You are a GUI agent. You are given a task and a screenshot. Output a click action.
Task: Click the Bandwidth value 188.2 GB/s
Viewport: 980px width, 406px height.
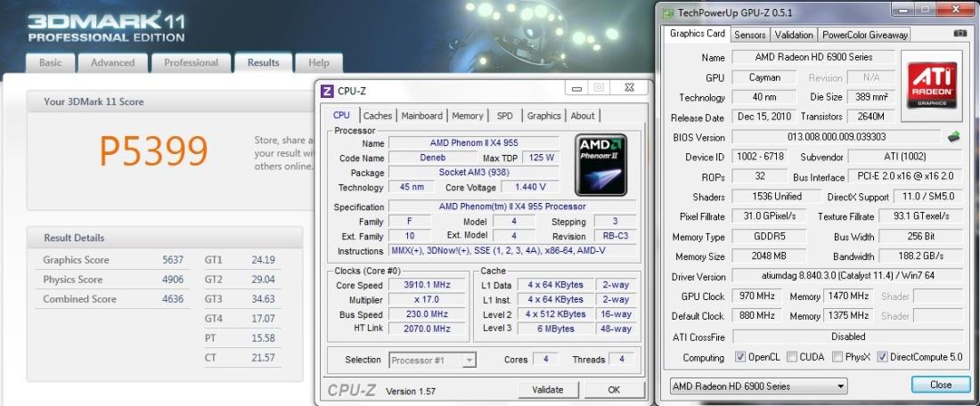coord(921,256)
